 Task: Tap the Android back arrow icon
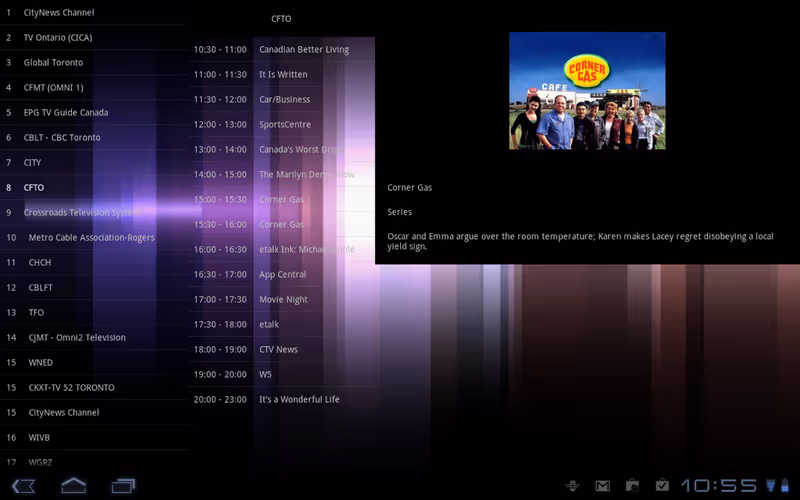[x=23, y=486]
